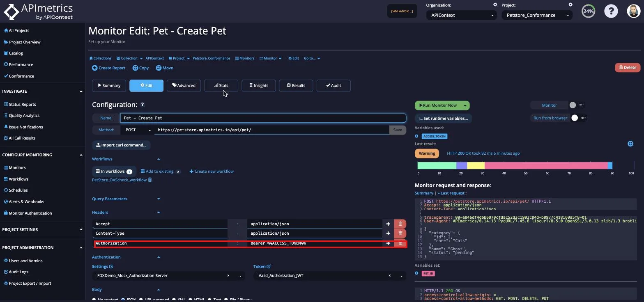This screenshot has height=302, width=644.
Task: Clear Valid_Authorization_JWT selection with x
Action: tap(389, 276)
